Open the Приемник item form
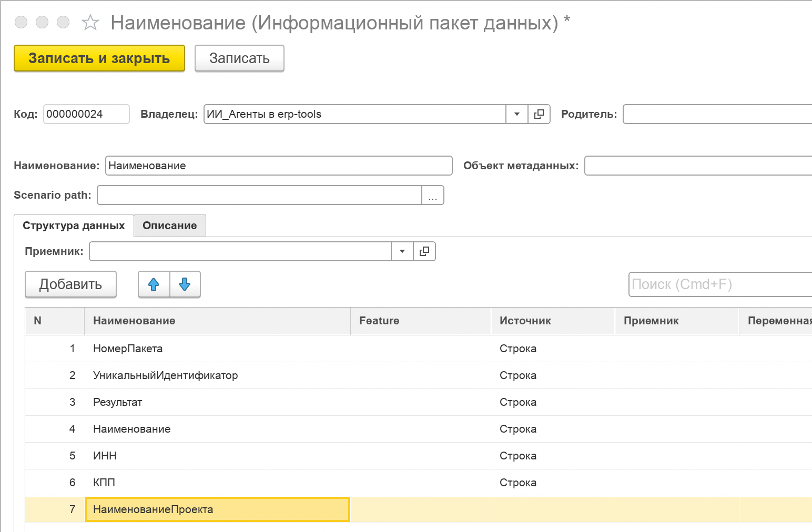 point(424,251)
